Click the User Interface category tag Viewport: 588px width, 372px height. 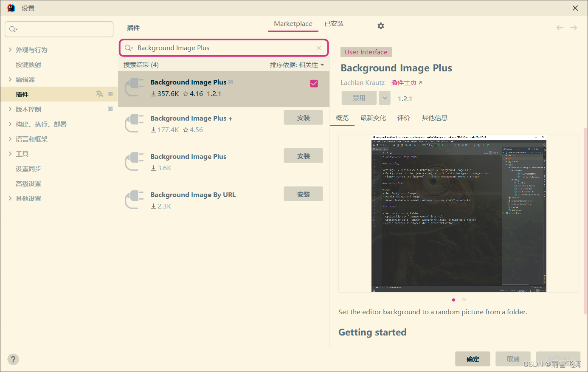pyautogui.click(x=366, y=52)
